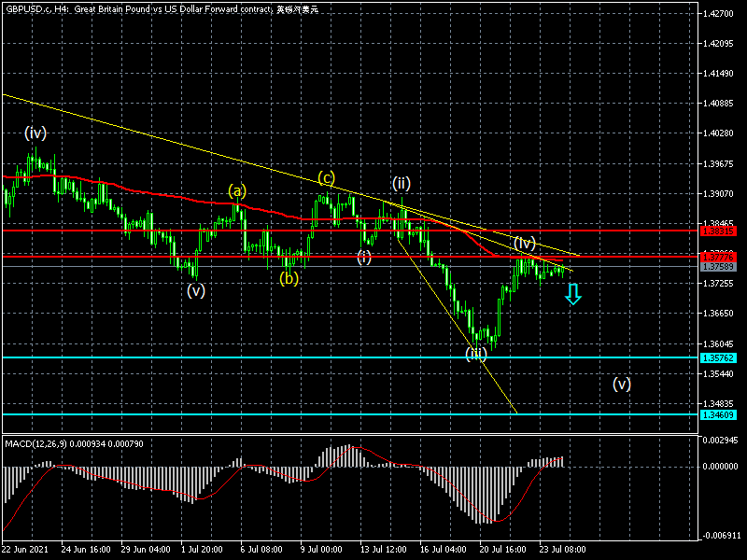This screenshot has width=747, height=560.
Task: Click the white (ii) wave label
Action: pyautogui.click(x=402, y=182)
